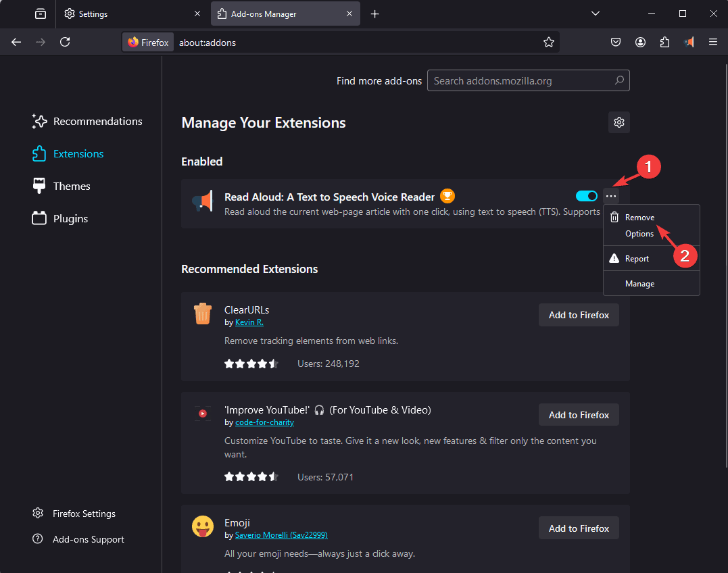Open Firefox View icon in tab bar

(41, 14)
